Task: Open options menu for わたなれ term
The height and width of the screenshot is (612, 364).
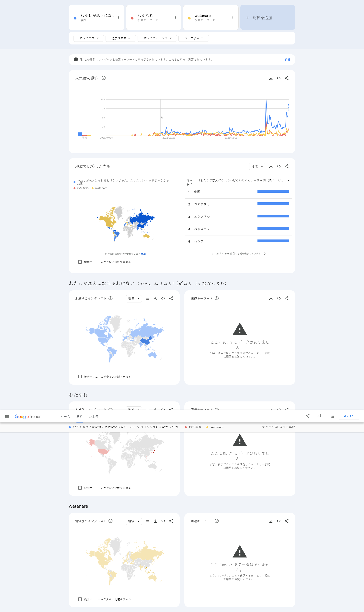Action: (176, 18)
